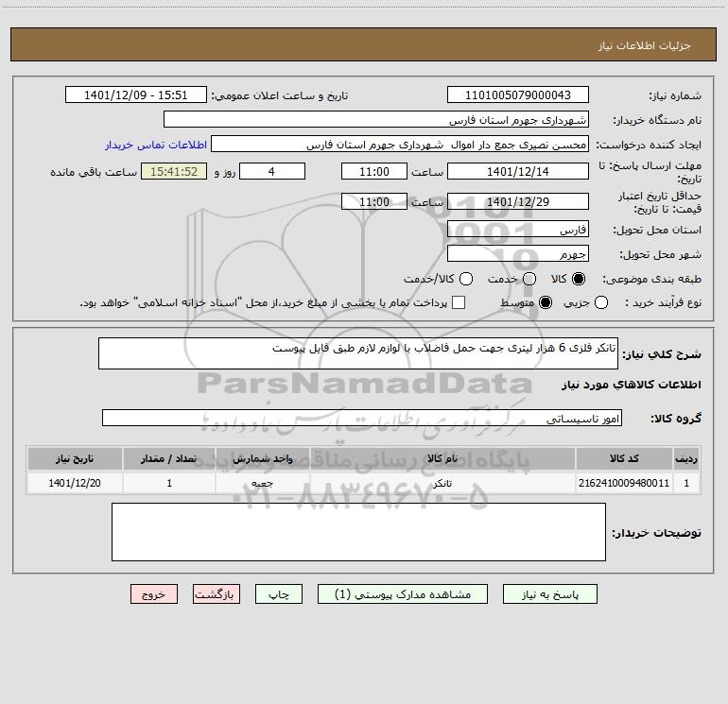
Task: Click the response deadline date 1401/12/14 field
Action: tap(518, 171)
